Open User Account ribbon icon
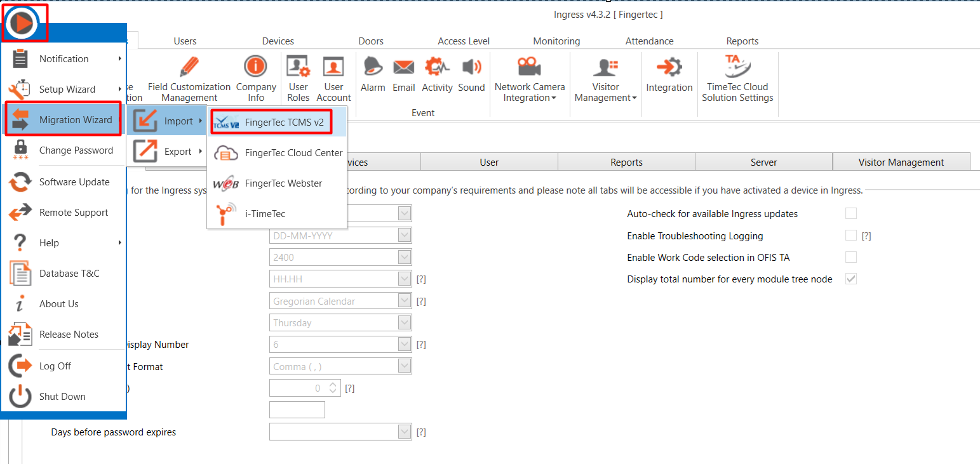Viewport: 980px width, 464px height. click(333, 79)
